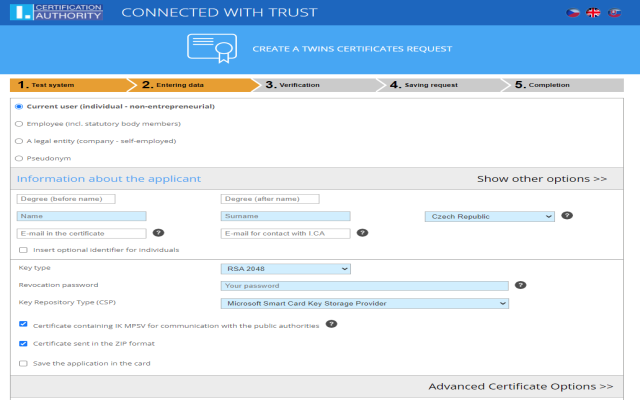Open help icon next to country dropdown

tap(567, 216)
